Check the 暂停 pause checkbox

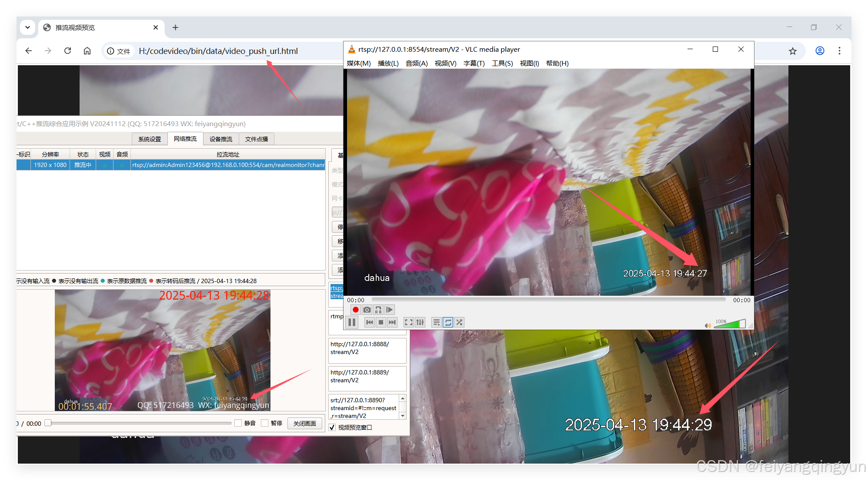264,423
